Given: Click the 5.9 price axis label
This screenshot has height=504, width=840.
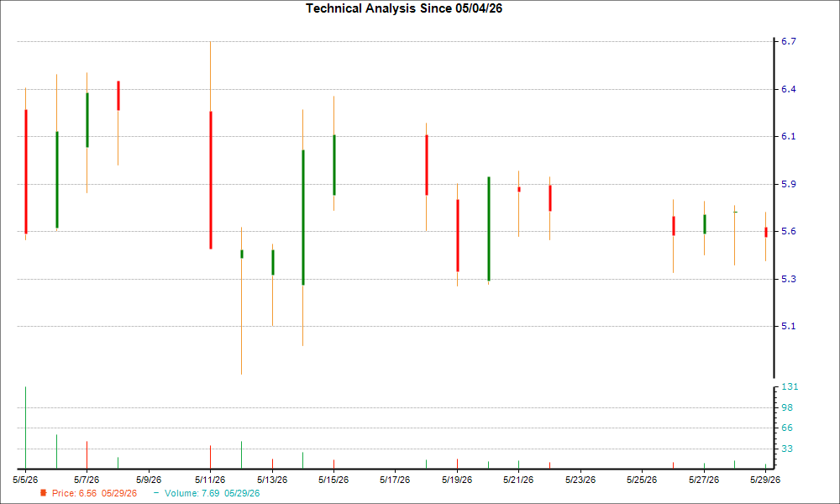Looking at the screenshot, I should tap(789, 184).
